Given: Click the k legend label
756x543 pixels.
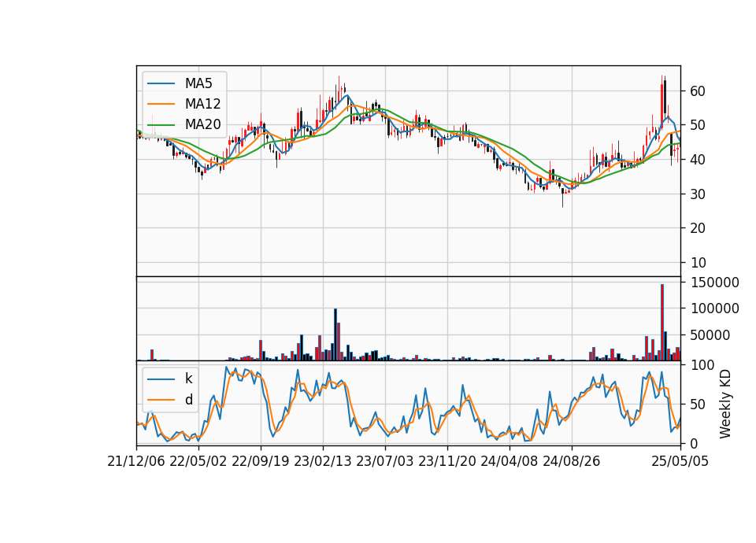Looking at the screenshot, I should (188, 379).
